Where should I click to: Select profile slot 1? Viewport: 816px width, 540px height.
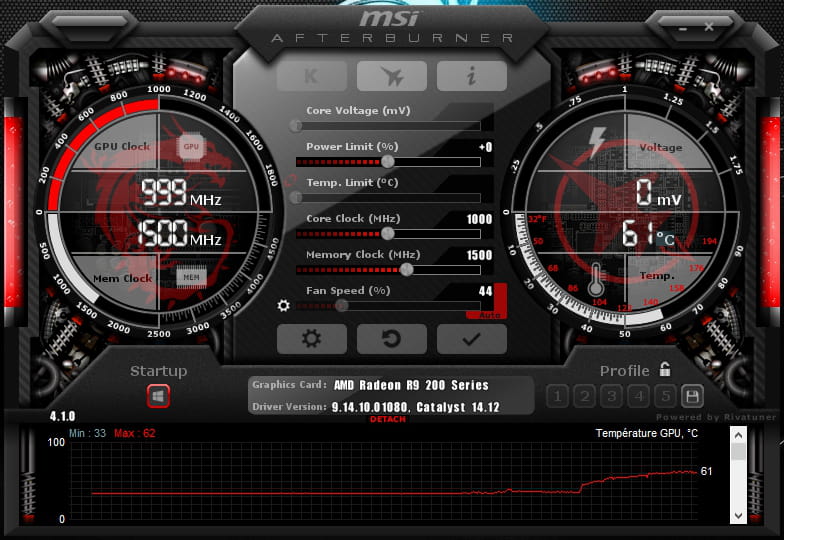557,396
